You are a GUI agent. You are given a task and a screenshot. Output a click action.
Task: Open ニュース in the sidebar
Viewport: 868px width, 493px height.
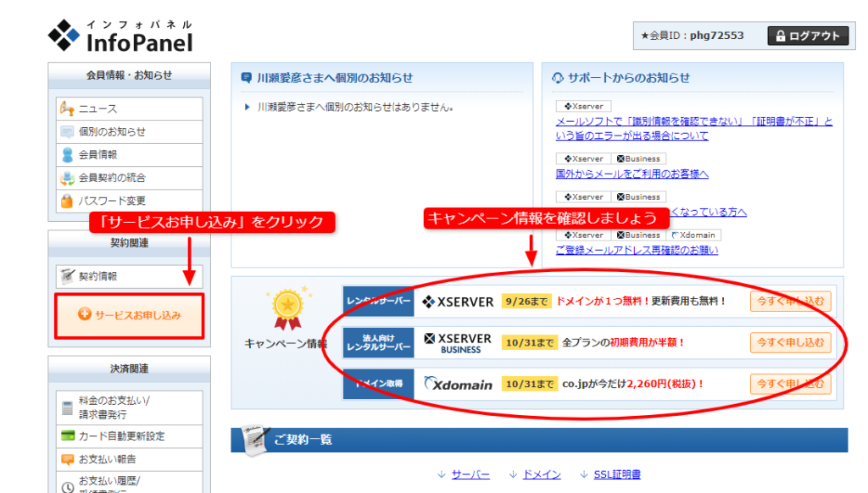tap(97, 109)
